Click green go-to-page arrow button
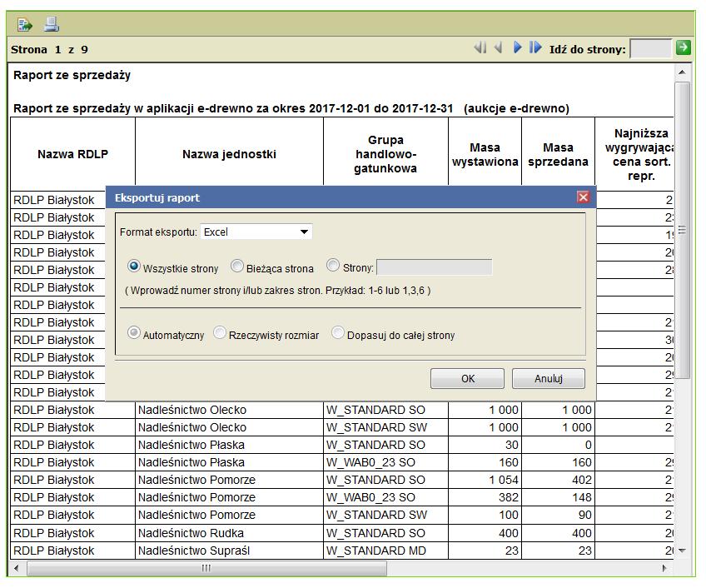This screenshot has height=588, width=706. [683, 47]
